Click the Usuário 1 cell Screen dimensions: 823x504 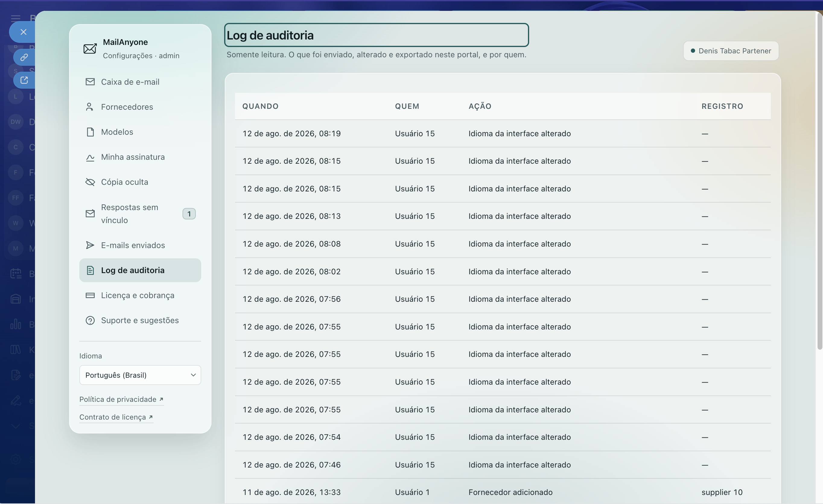coord(412,492)
